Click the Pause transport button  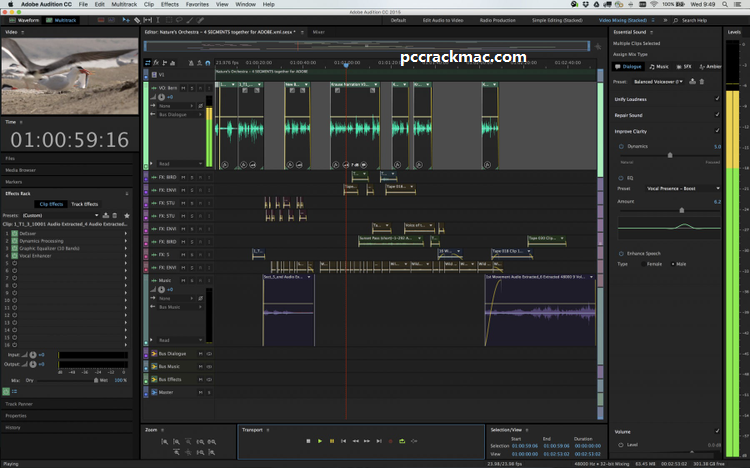331,441
